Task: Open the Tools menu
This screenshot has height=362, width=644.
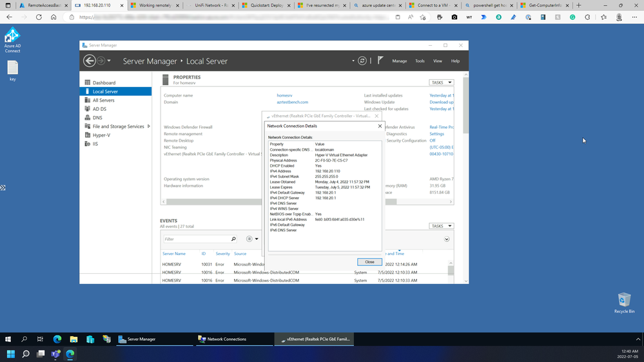Action: 420,61
